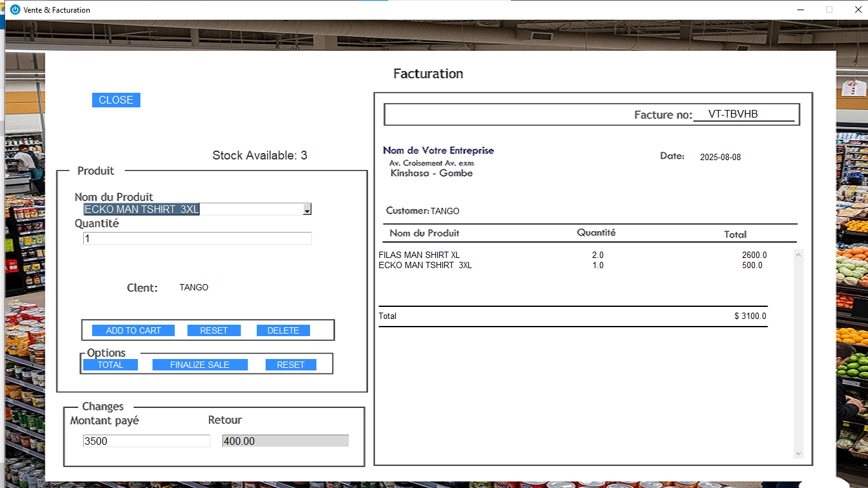This screenshot has width=868, height=488.
Task: Select the Facture no field VT-TBVHB
Action: [x=743, y=114]
